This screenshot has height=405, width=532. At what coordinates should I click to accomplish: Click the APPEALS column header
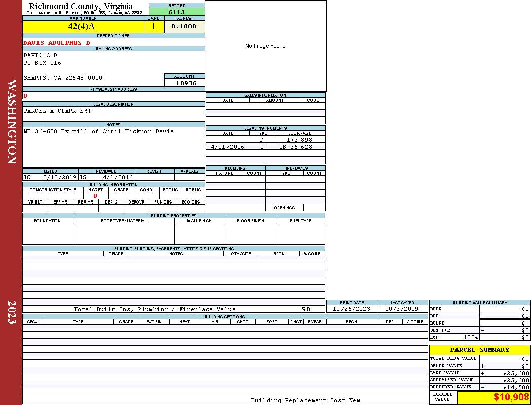[189, 171]
